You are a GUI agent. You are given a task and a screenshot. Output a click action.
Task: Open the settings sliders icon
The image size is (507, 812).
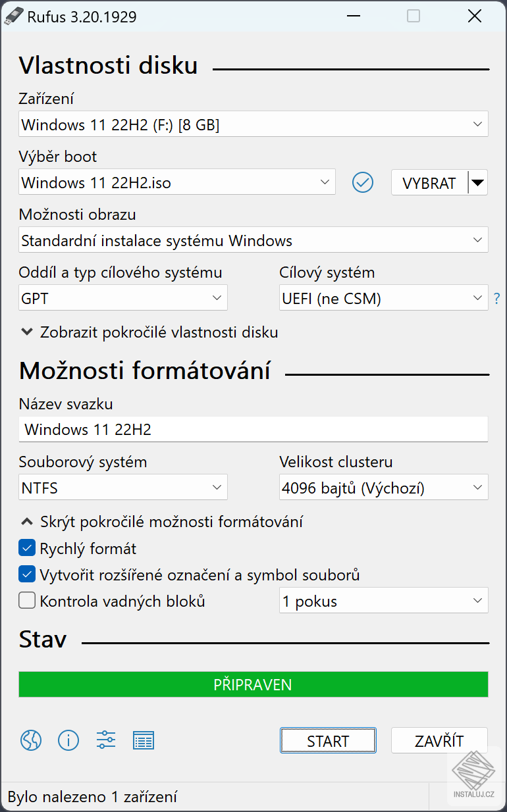(x=105, y=740)
